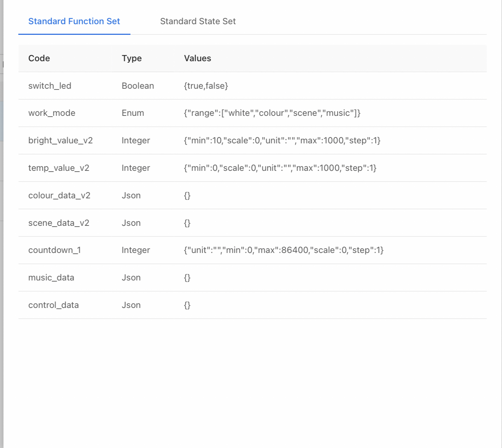Click Json type in control_data row
This screenshot has height=448, width=502.
click(x=131, y=305)
